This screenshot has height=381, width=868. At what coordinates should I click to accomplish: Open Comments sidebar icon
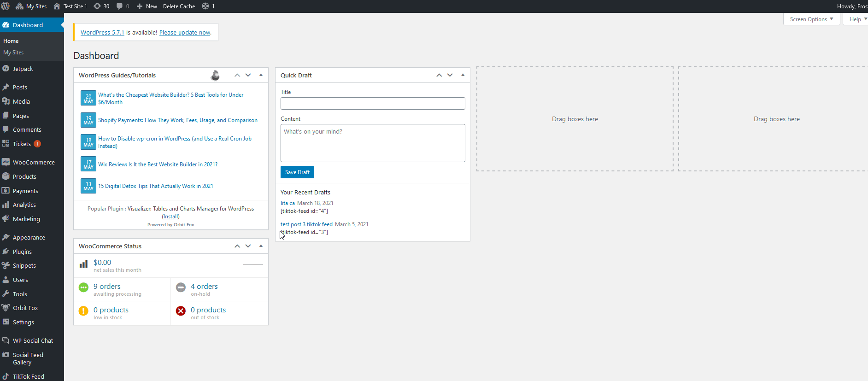(x=6, y=129)
